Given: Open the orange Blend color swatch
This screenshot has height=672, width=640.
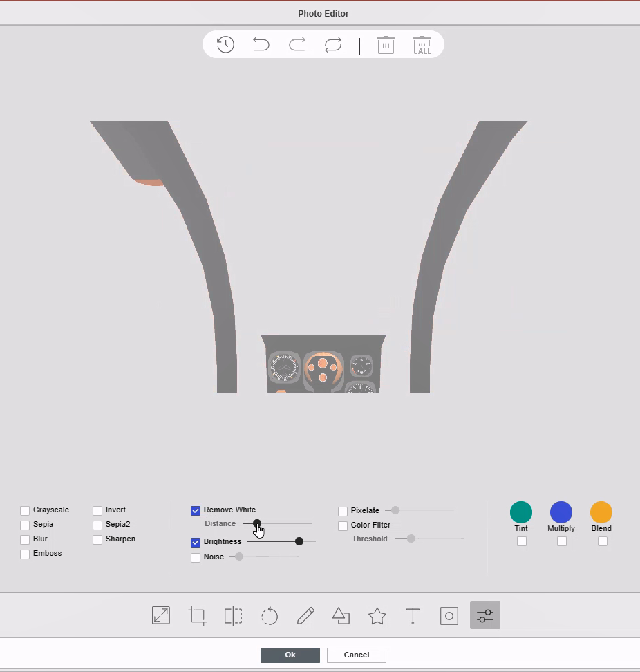Looking at the screenshot, I should coord(601,512).
